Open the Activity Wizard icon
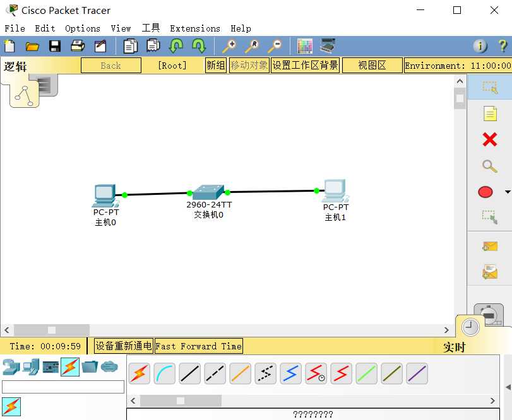This screenshot has height=420, width=512. point(100,46)
